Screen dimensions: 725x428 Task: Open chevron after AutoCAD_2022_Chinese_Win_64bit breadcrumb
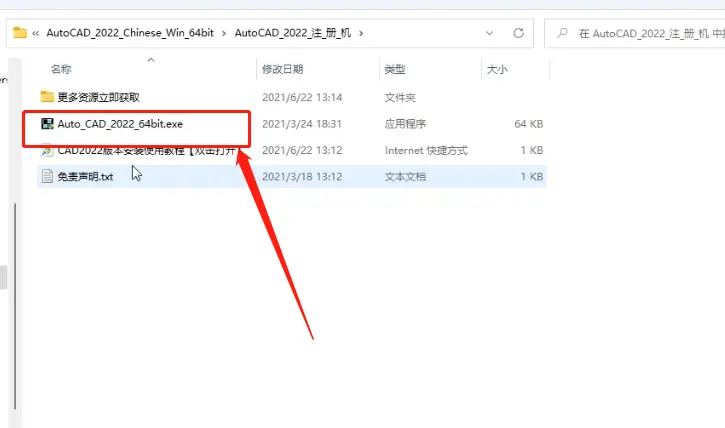pos(224,33)
